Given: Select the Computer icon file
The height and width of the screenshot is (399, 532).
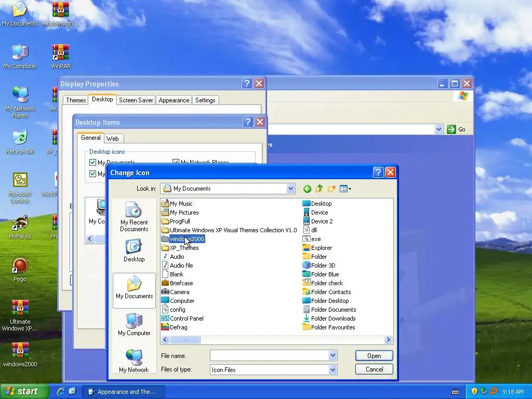Looking at the screenshot, I should 178,301.
